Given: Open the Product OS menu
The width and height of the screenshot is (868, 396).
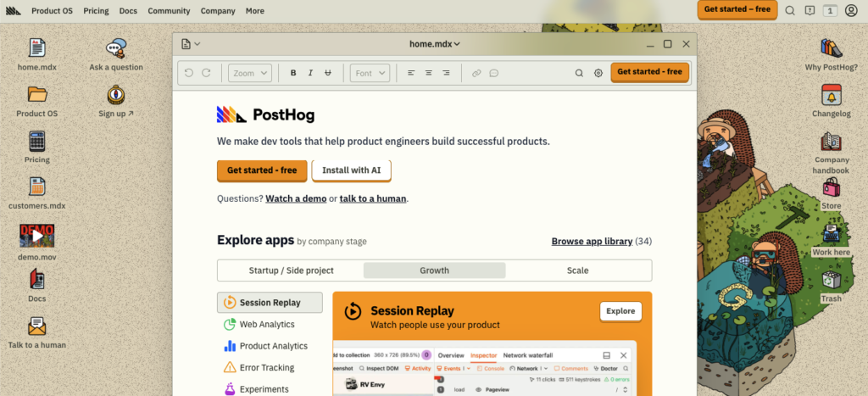Looking at the screenshot, I should [52, 10].
